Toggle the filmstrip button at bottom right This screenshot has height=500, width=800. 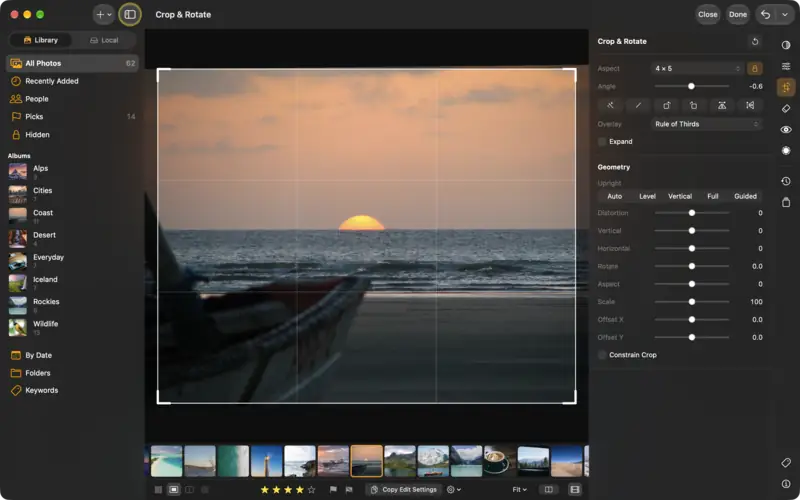574,489
